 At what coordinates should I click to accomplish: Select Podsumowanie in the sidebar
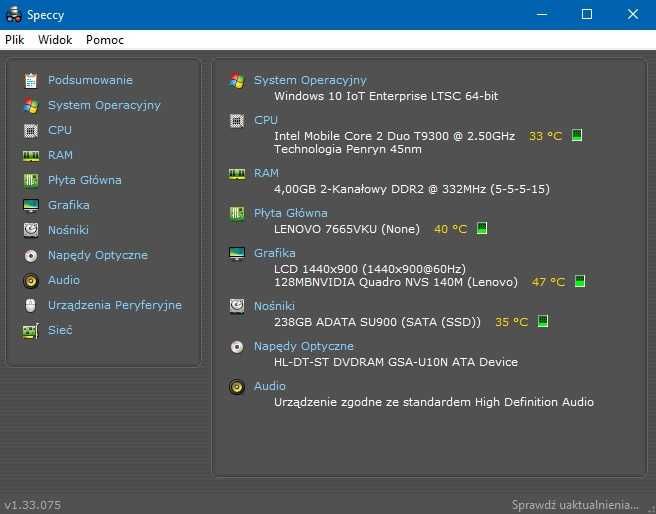(x=90, y=80)
